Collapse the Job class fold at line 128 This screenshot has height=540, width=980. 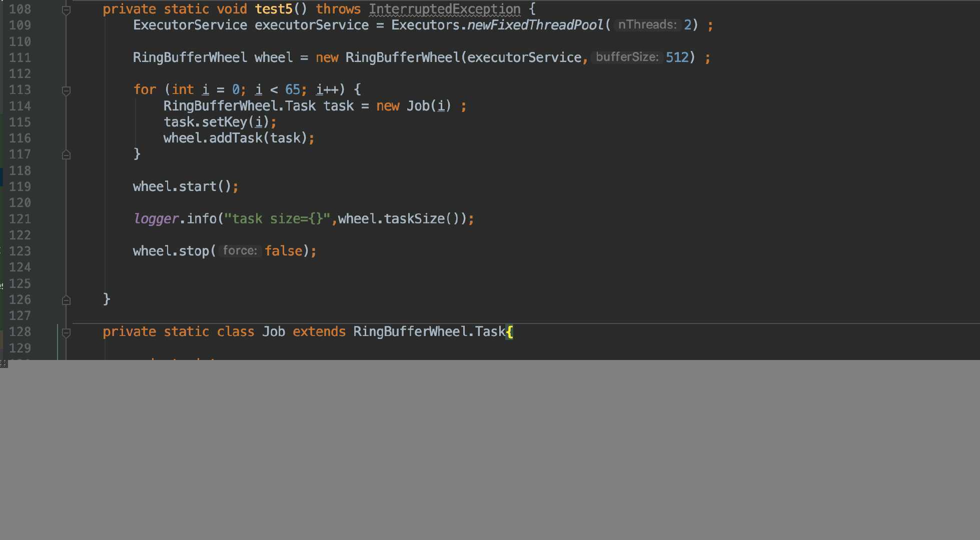[66, 332]
